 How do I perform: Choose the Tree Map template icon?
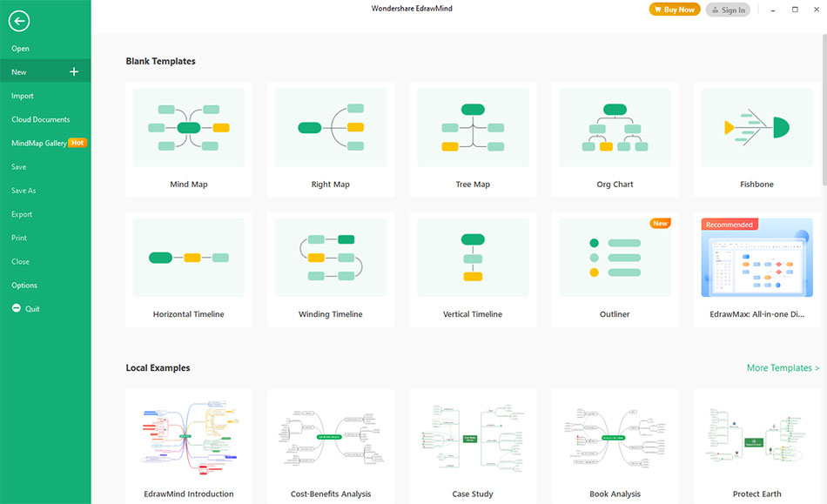click(x=473, y=128)
